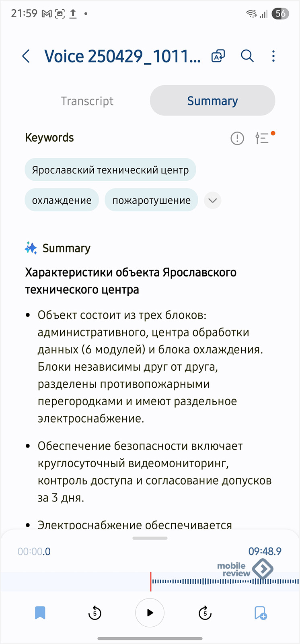The image size is (300, 644).
Task: Add a bookmark with the plus icon
Action: pos(261,613)
